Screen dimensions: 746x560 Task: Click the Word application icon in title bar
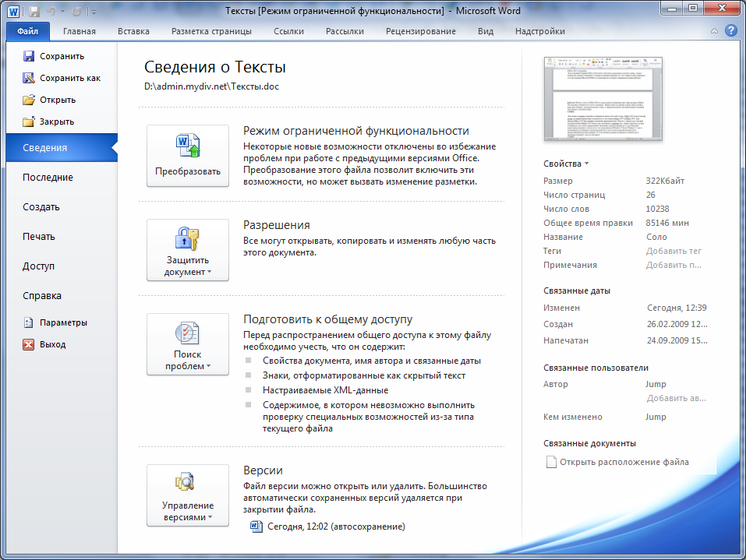pos(12,11)
